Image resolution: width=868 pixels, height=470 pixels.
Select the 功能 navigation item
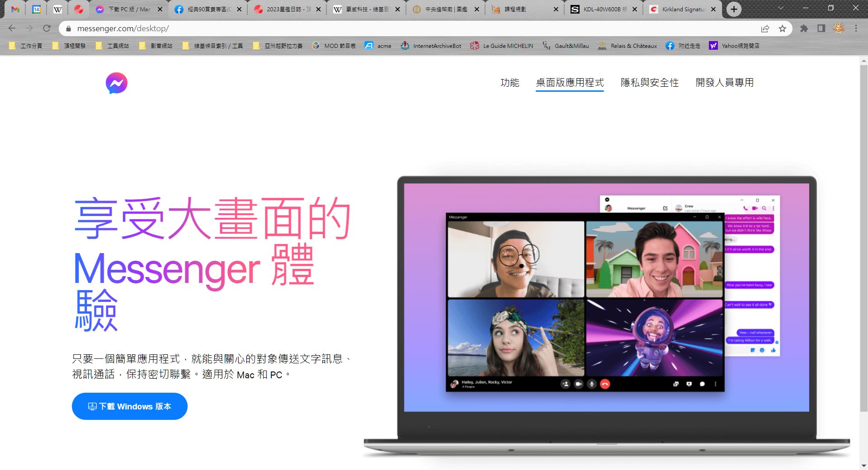coord(509,83)
